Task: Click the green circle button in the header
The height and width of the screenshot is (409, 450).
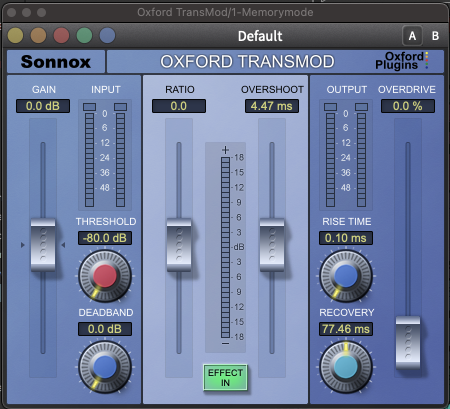Action: (x=84, y=35)
